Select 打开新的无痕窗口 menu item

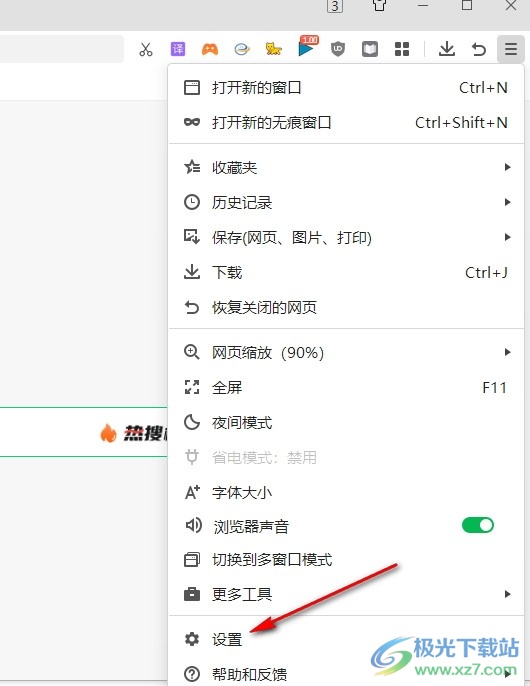(x=346, y=122)
